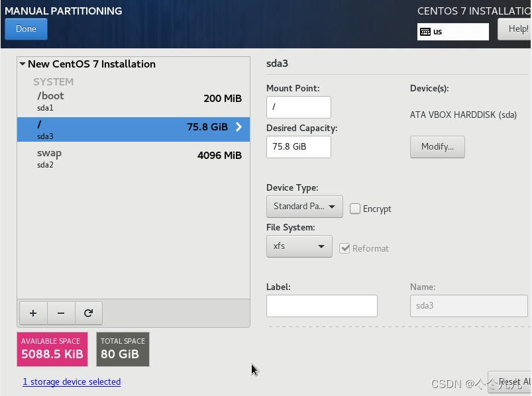Screen dimensions: 532x396
Task: Reload storage configuration from disk icon
Action: click(x=89, y=313)
